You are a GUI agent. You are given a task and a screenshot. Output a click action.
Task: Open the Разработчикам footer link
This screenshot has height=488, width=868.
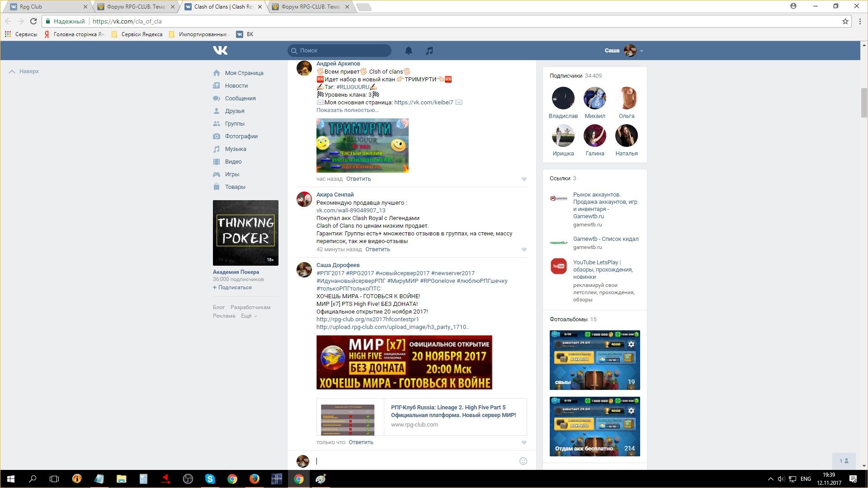(250, 307)
